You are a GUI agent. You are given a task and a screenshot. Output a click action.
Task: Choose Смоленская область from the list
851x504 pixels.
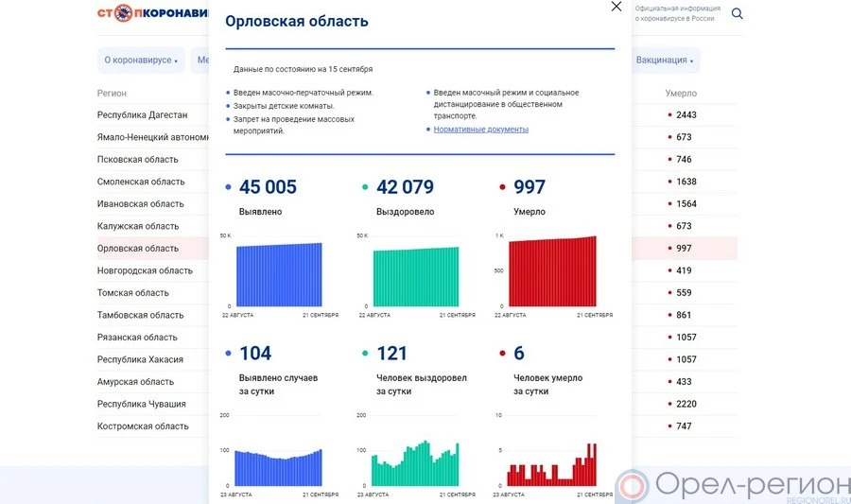[x=141, y=182]
